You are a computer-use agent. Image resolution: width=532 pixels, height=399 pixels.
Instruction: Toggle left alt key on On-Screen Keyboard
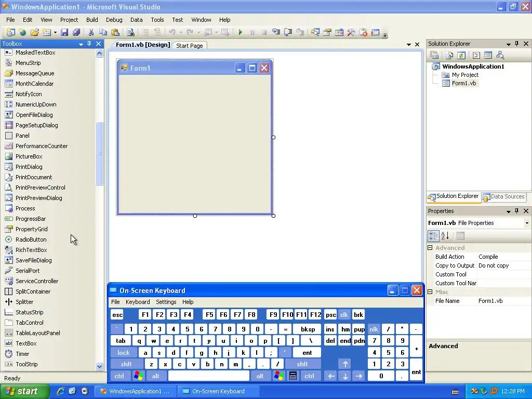(x=155, y=376)
